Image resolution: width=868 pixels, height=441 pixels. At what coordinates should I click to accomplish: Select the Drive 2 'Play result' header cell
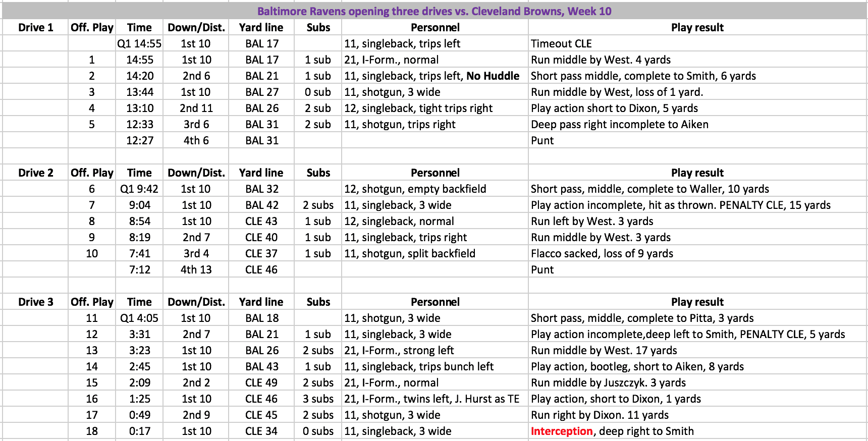(697, 173)
